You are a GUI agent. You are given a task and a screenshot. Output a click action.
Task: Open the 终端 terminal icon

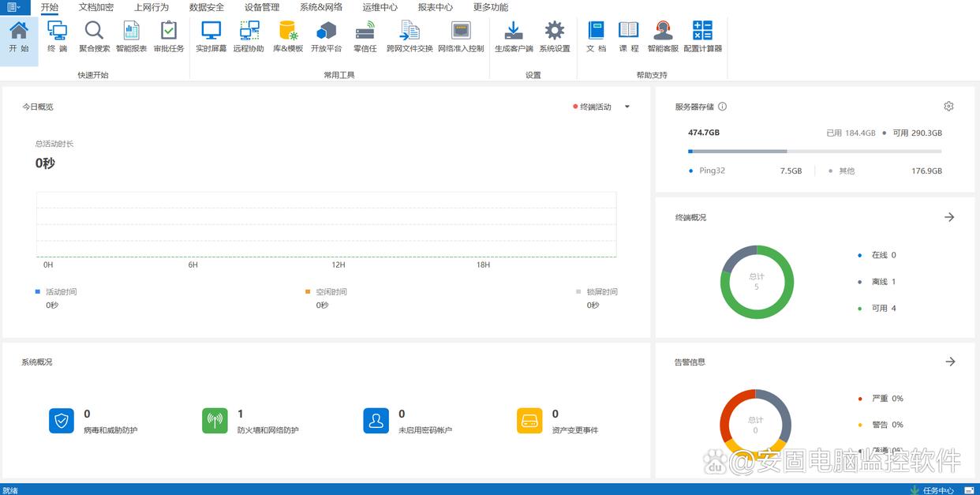tap(57, 36)
